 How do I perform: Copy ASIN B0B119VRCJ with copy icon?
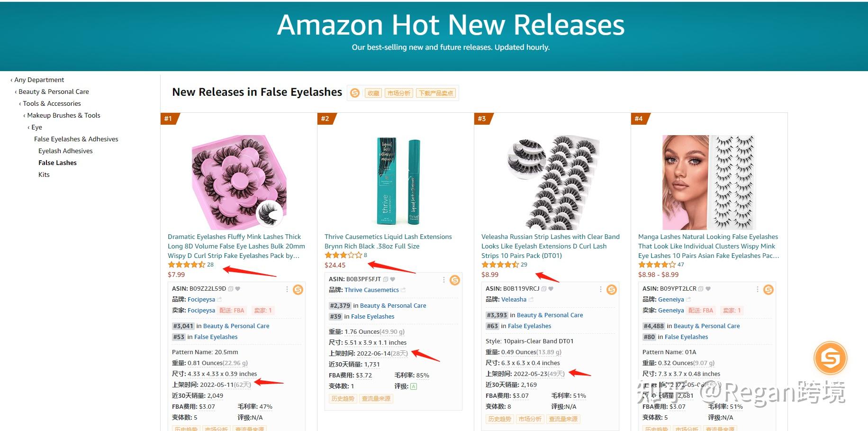pos(544,288)
